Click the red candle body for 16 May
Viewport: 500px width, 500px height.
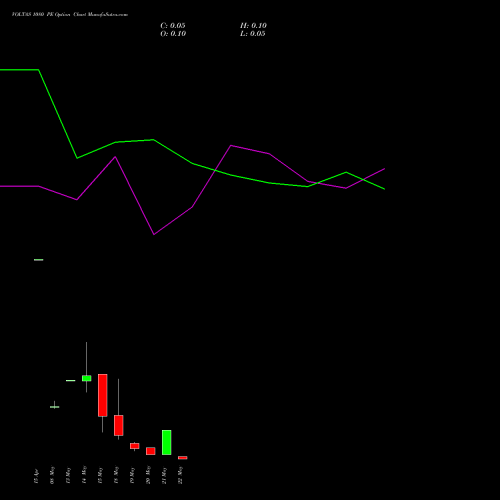[119, 425]
